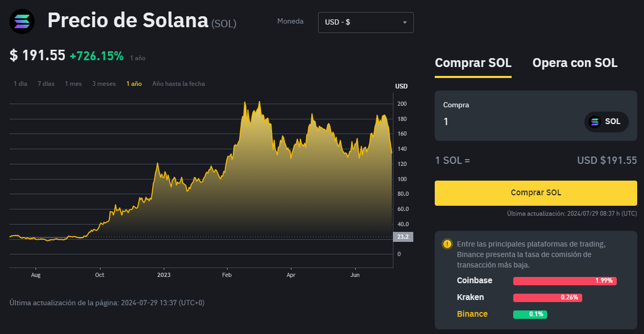Screen dimensions: 644x334
Task: Click the Apr label on the chart axis
Action: point(290,275)
